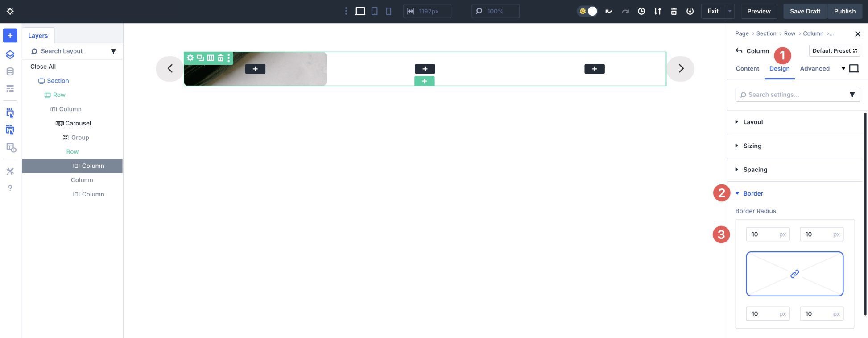Open portability import/export arrows icon
This screenshot has height=338, width=868.
coord(657,11)
